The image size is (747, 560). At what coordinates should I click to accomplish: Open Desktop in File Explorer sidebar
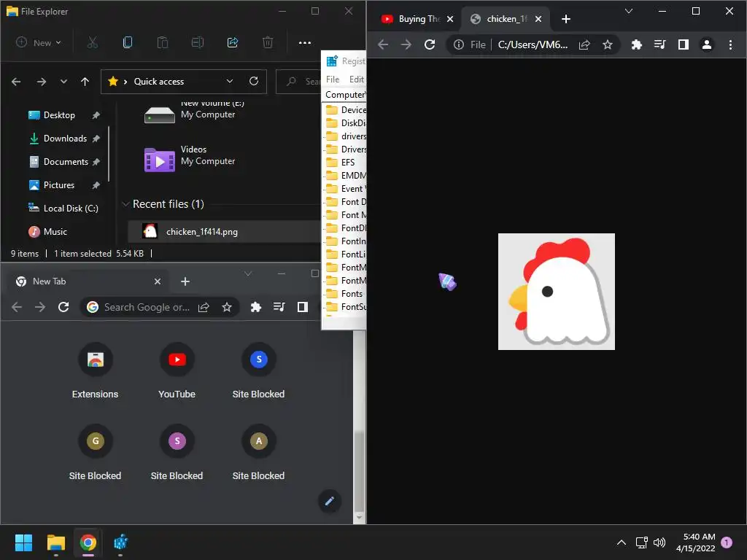coord(59,114)
